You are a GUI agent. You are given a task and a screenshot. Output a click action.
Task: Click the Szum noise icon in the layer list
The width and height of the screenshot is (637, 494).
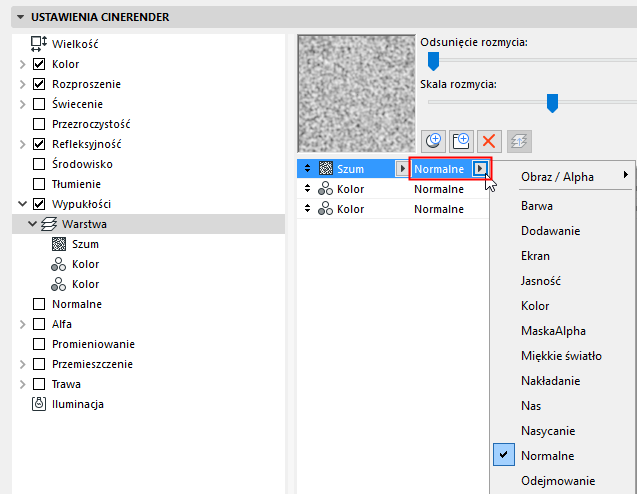click(x=326, y=168)
